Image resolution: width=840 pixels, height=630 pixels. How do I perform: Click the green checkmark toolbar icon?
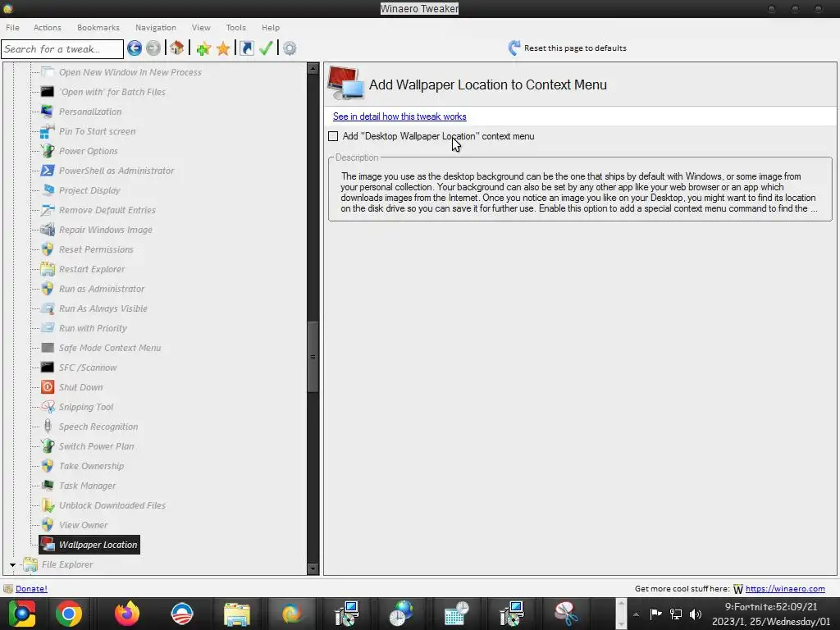(x=266, y=48)
